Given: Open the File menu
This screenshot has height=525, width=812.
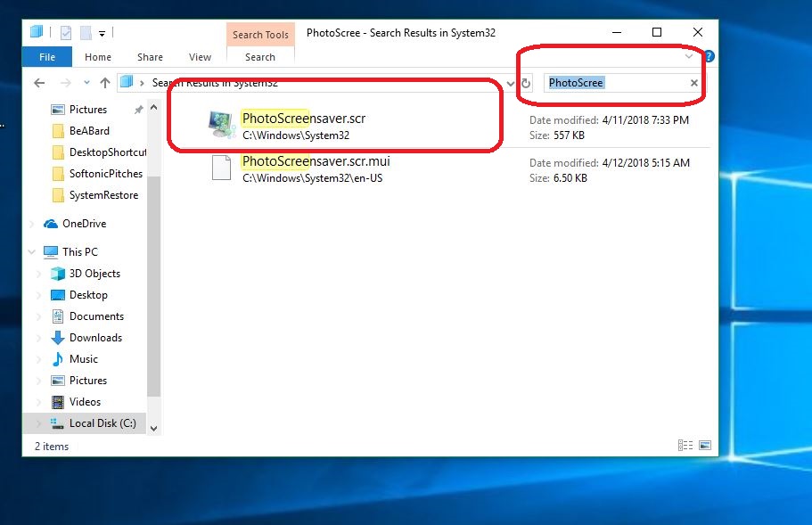Looking at the screenshot, I should click(47, 57).
